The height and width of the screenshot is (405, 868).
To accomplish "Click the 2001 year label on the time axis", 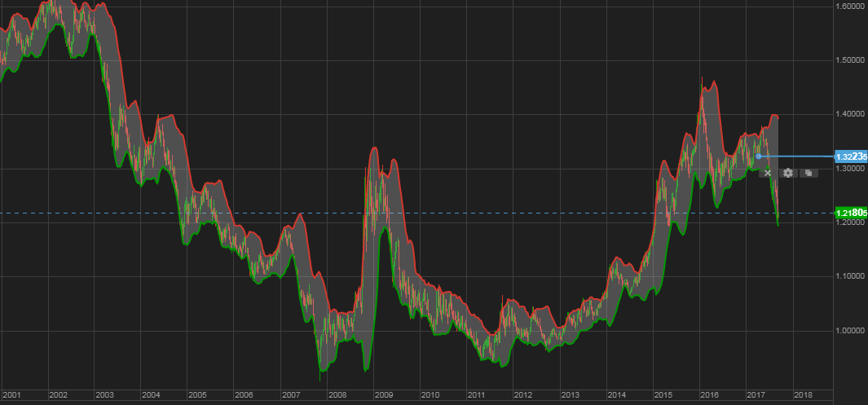I will coord(11,395).
